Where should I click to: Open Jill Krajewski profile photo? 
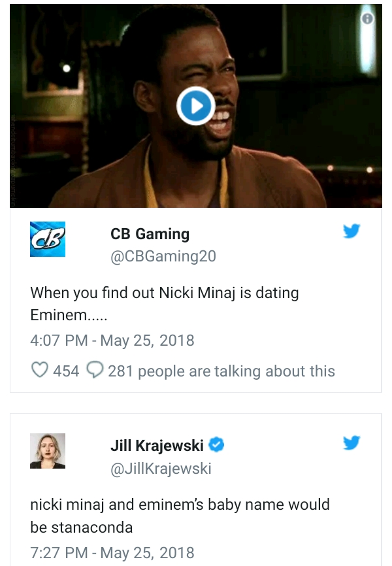click(48, 451)
